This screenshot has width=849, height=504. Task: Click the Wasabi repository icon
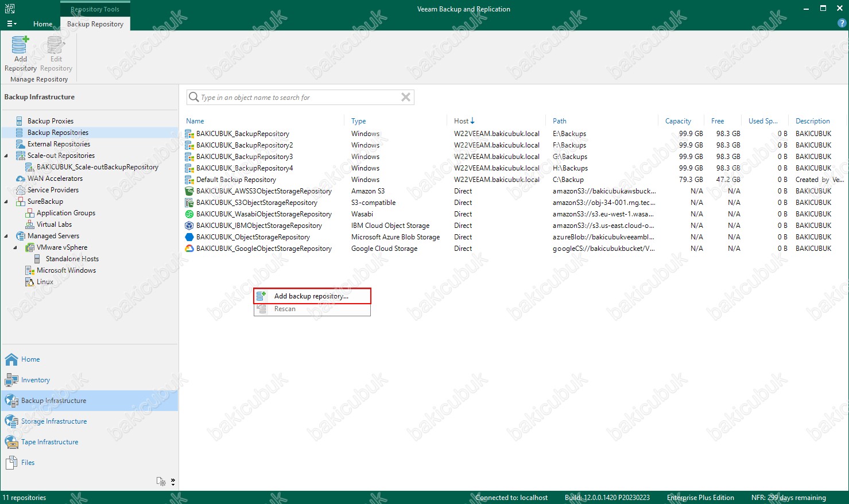point(189,214)
